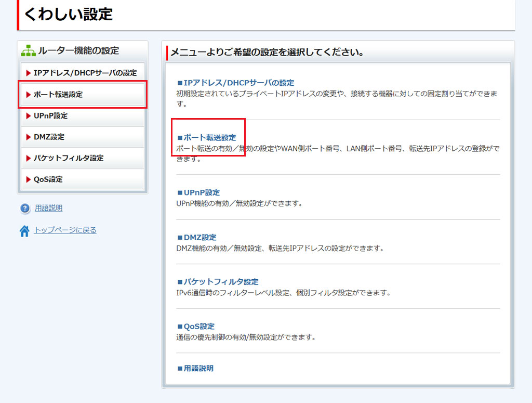Click the network icon beside ルーター機能の設定

pyautogui.click(x=28, y=51)
